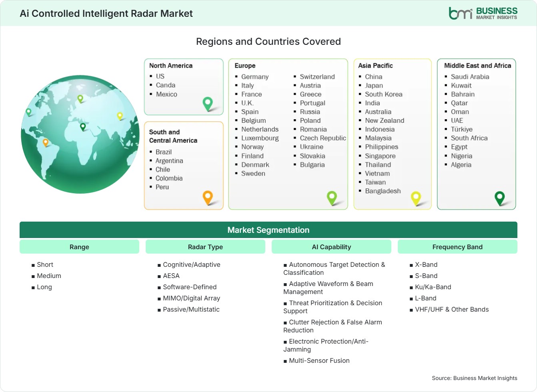Screen dimensions: 537x392
Task: Click the globe illustration
Action: (x=80, y=134)
